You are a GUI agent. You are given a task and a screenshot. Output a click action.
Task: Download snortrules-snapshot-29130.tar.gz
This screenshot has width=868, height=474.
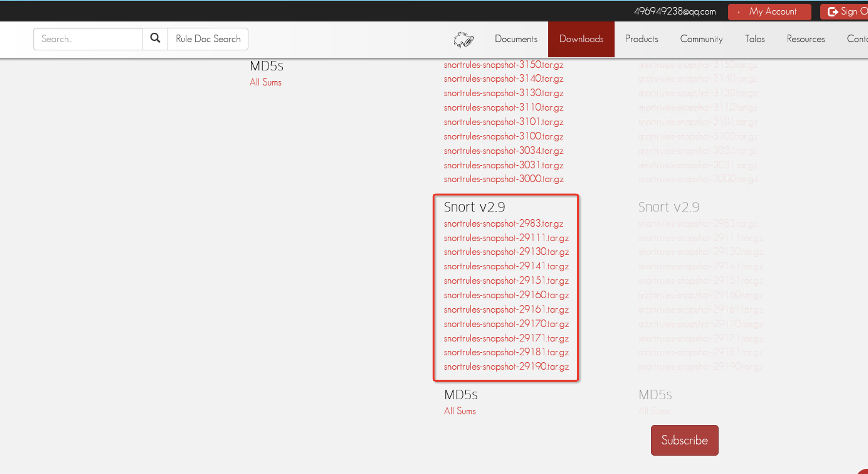click(x=506, y=252)
